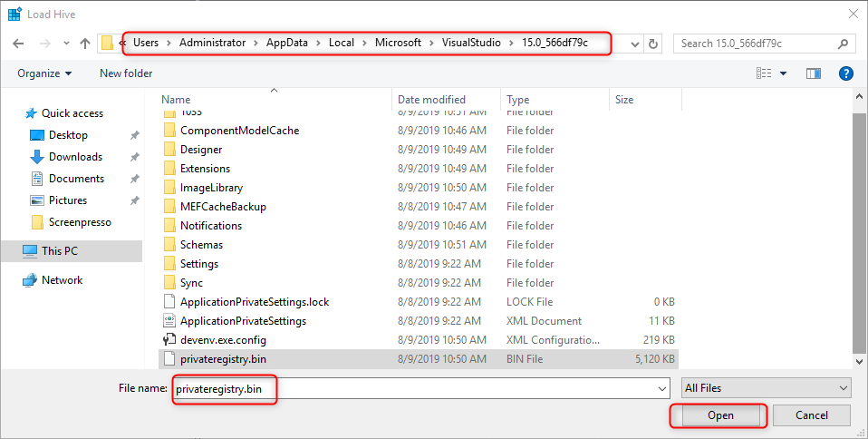Toggle the preview pane icon
The width and height of the screenshot is (868, 439).
(813, 73)
